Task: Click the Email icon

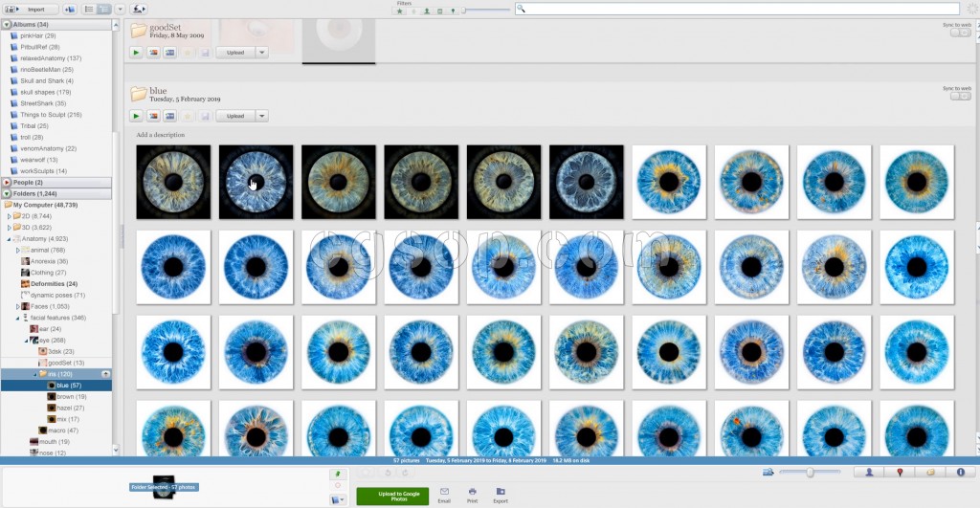Action: [444, 496]
